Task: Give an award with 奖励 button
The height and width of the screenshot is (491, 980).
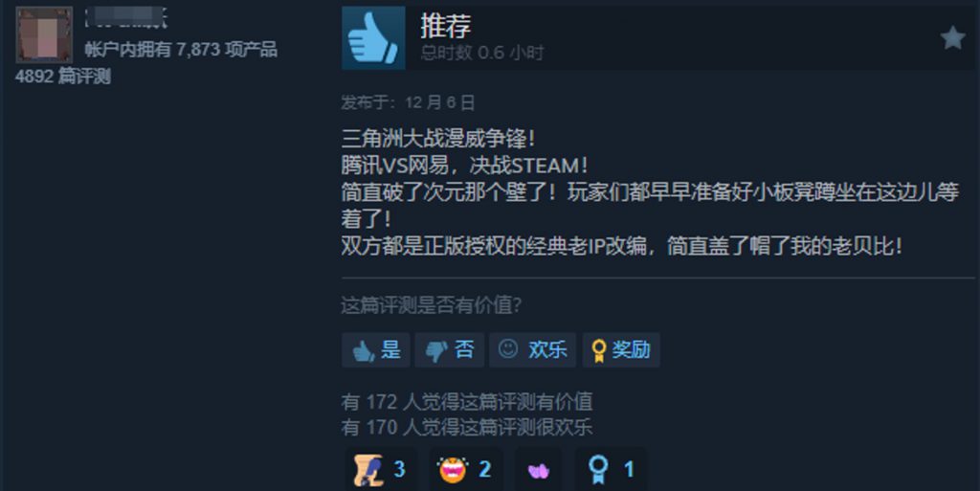Action: click(x=620, y=349)
